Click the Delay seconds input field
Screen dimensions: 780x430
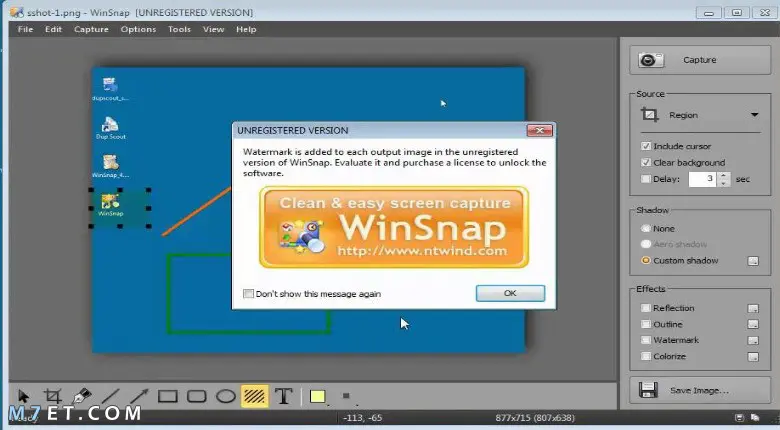tap(703, 179)
